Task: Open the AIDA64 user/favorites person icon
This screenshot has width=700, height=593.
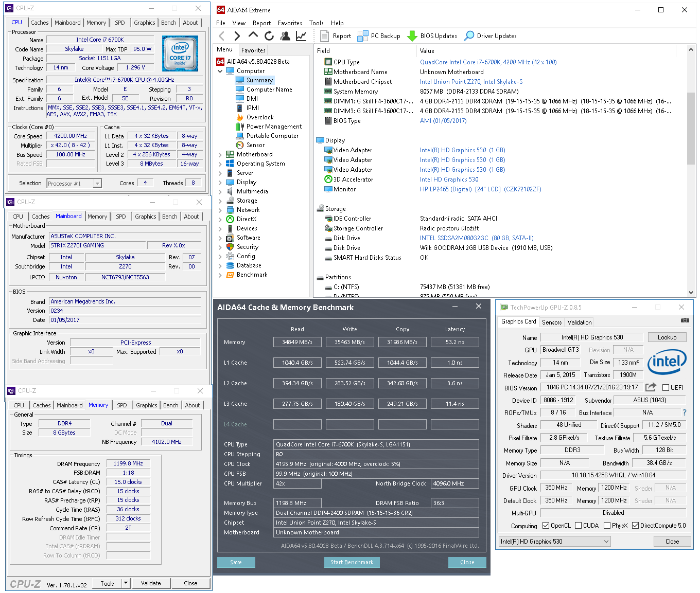Action: pyautogui.click(x=285, y=35)
